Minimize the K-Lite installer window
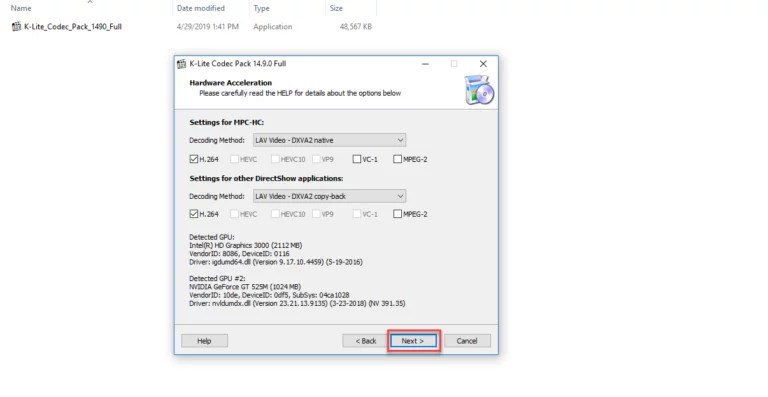Image resolution: width=768 pixels, height=397 pixels. click(425, 64)
